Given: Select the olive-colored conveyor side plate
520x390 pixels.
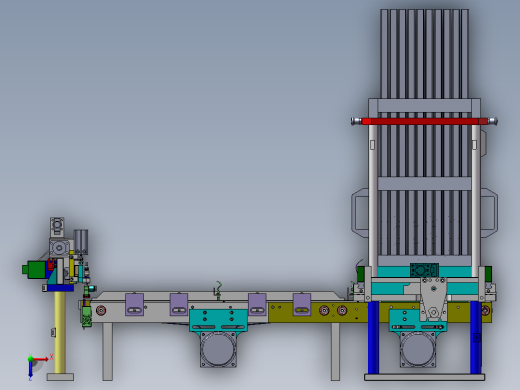Looking at the screenshot, I should (380, 312).
